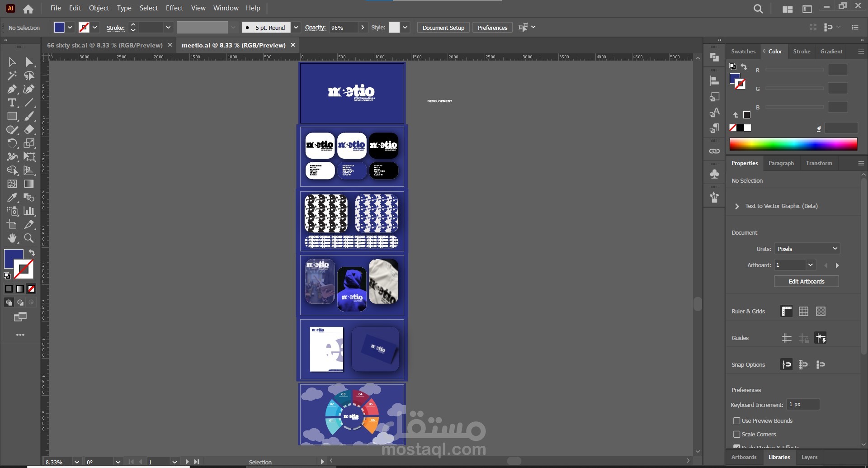The width and height of the screenshot is (868, 468).
Task: Select the Scale tool
Action: 29,143
